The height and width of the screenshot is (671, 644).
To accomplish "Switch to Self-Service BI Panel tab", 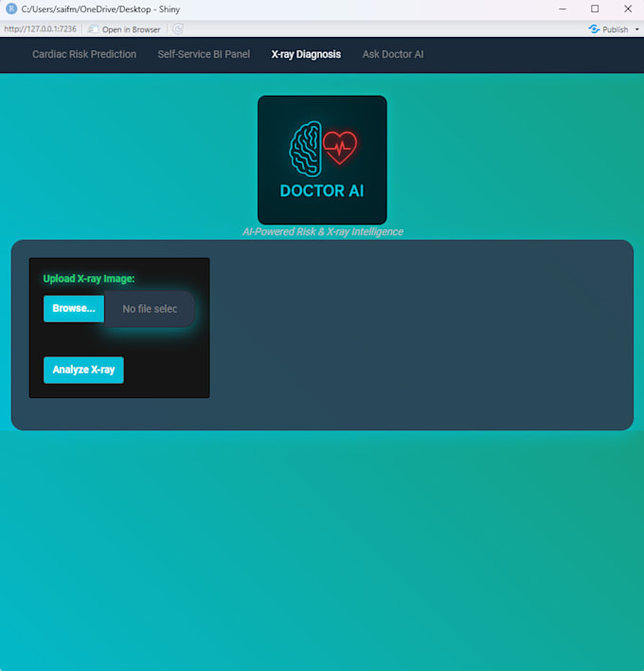I will click(204, 54).
